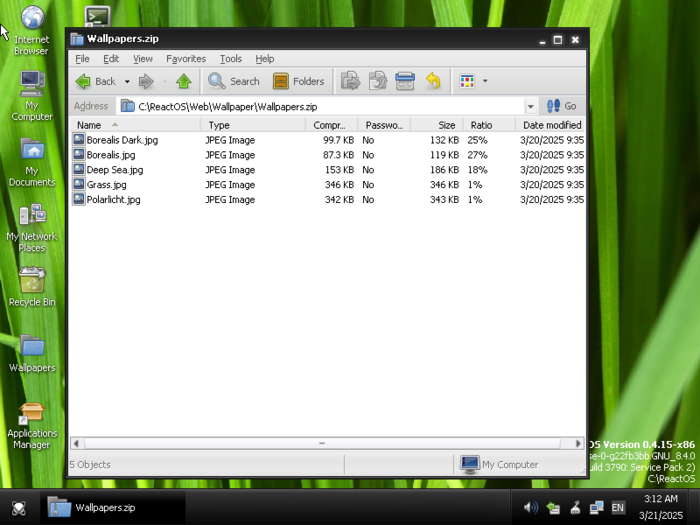
Task: Open the Search pane
Action: click(x=234, y=81)
